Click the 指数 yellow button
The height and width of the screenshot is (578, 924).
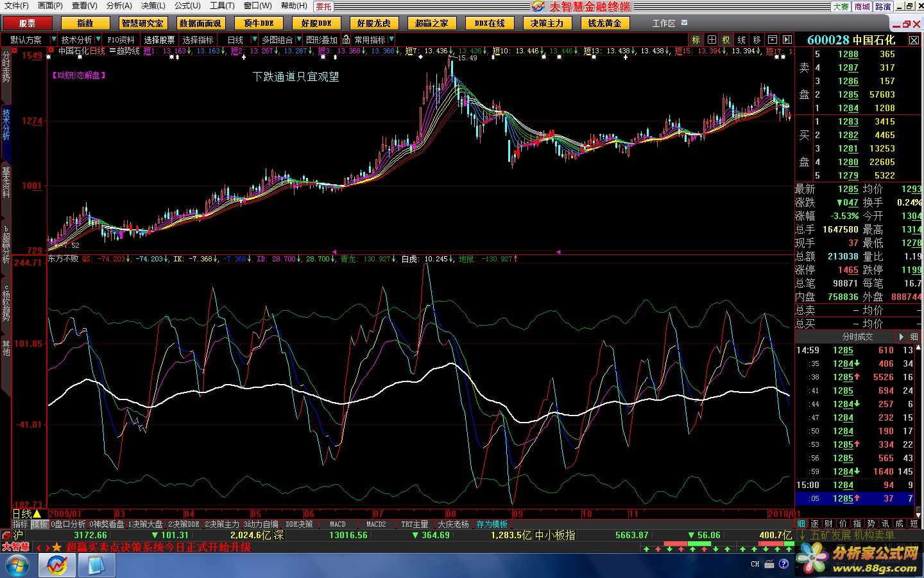tap(85, 23)
